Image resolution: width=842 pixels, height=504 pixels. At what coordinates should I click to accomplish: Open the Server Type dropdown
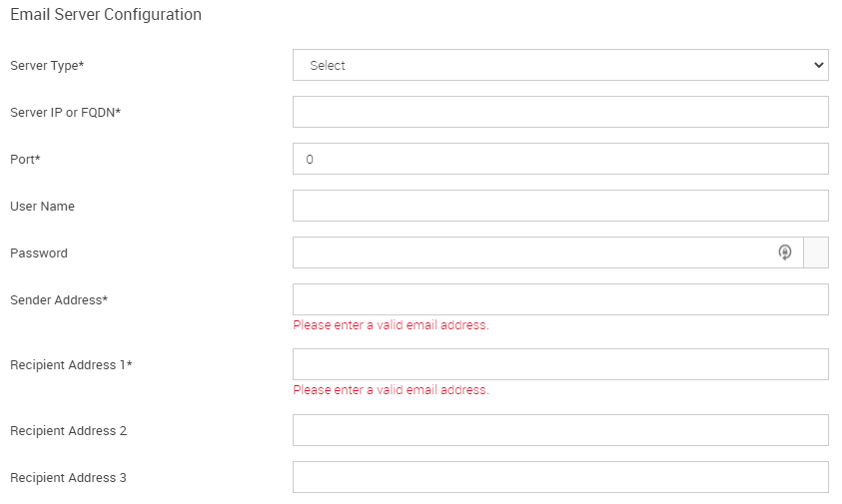560,65
